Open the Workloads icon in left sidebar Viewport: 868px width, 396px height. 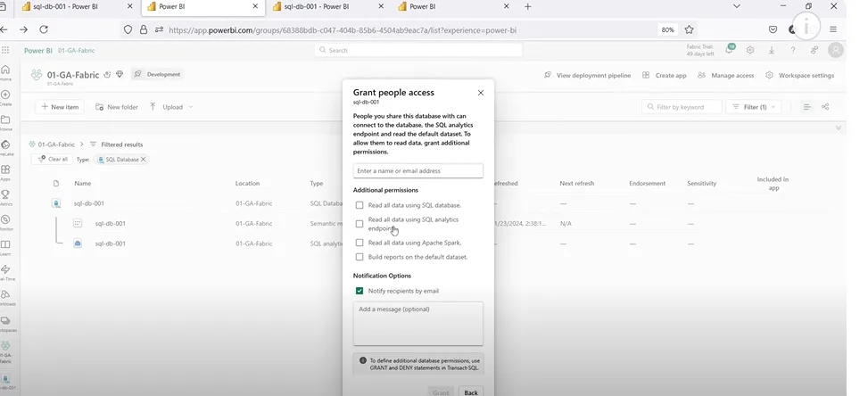[5, 297]
